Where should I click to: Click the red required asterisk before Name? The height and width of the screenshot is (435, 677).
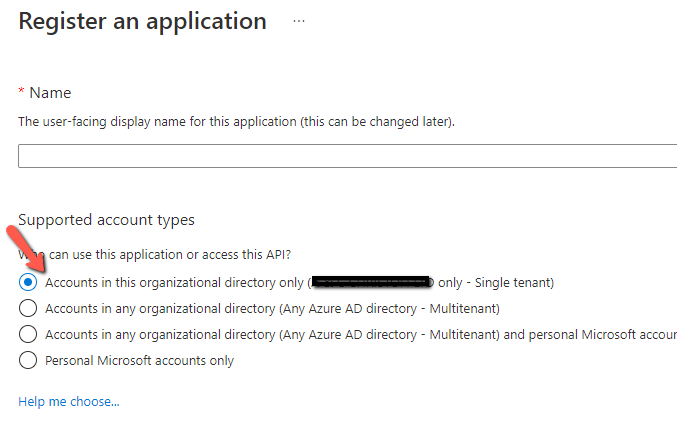[x=22, y=91]
